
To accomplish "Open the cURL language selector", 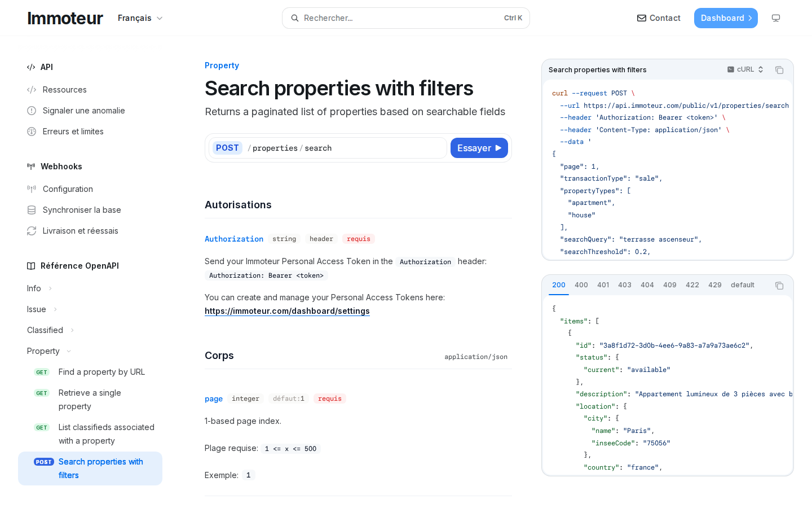I will (745, 69).
